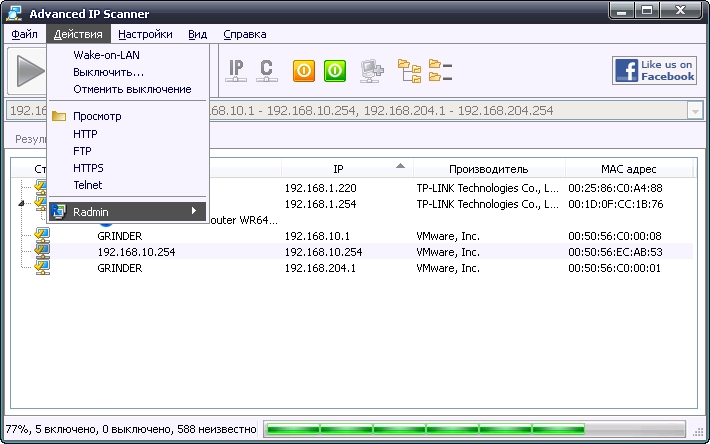Click status text showing 77% scanned
Image resolution: width=710 pixels, height=444 pixels.
130,429
